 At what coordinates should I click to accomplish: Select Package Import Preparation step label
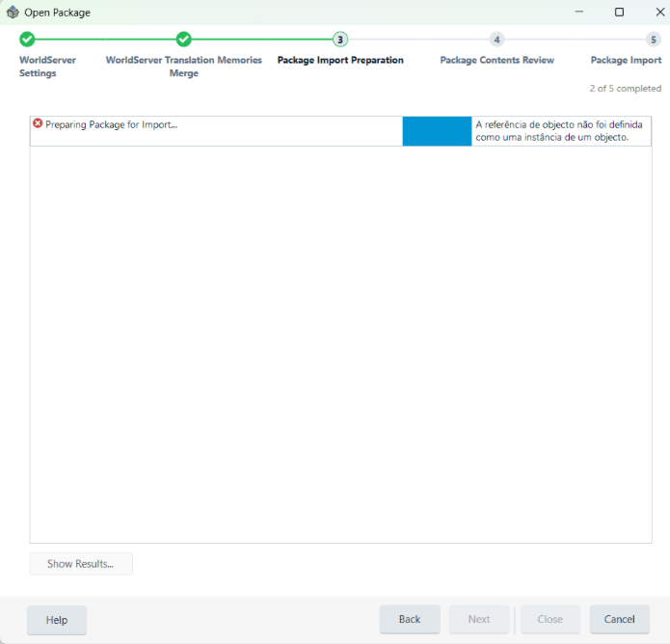pyautogui.click(x=340, y=60)
